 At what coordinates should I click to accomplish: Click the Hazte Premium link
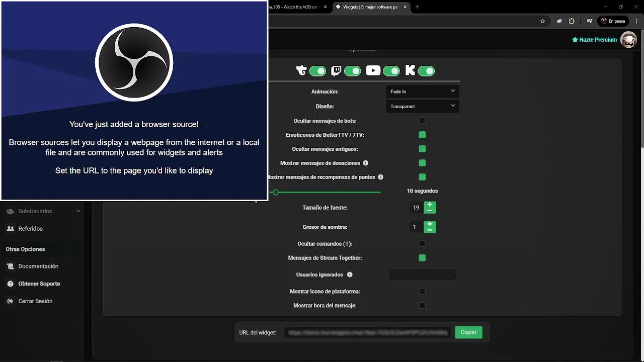pyautogui.click(x=594, y=40)
